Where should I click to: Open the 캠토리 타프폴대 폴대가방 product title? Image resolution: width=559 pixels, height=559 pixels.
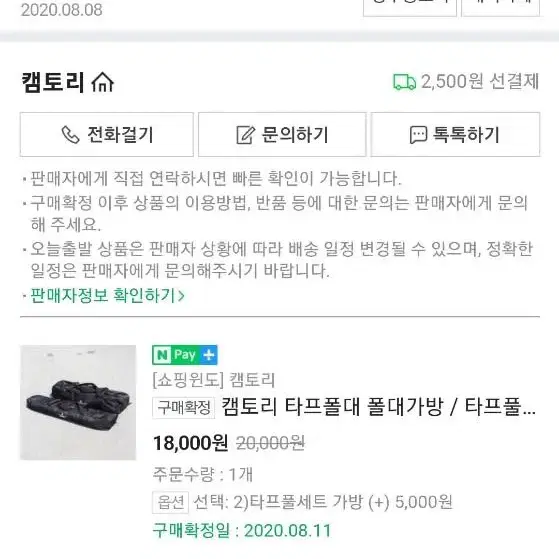[x=379, y=407]
